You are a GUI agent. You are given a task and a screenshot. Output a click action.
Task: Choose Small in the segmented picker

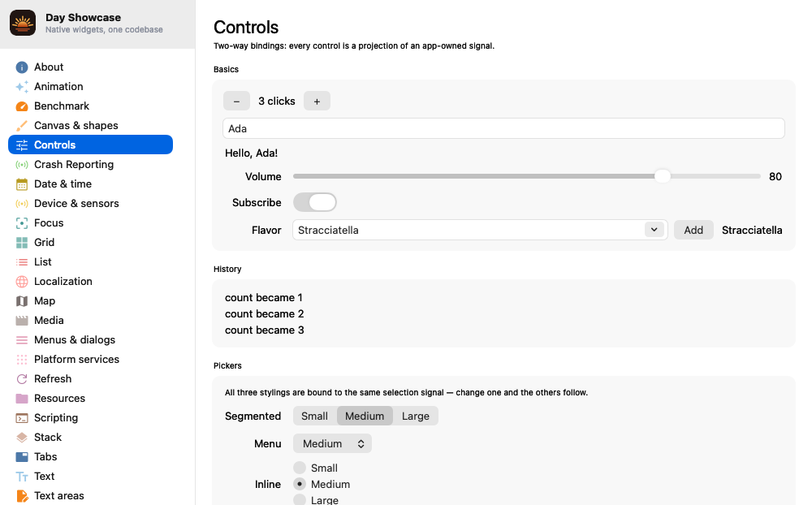315,416
